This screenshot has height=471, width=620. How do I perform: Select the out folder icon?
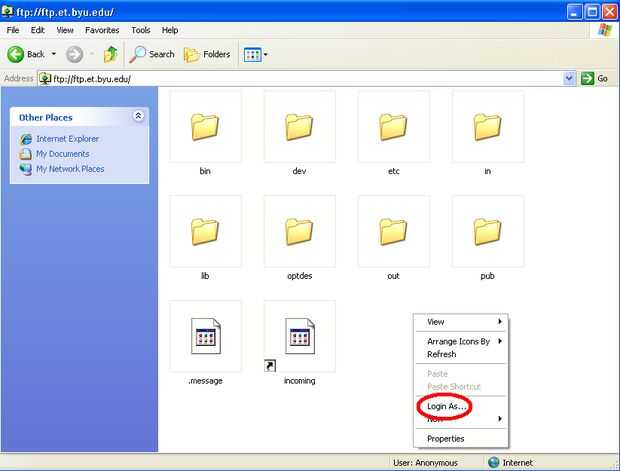[393, 231]
